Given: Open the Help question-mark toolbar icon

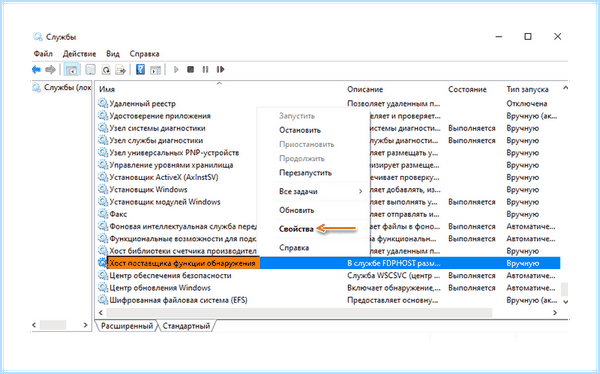Looking at the screenshot, I should (140, 69).
